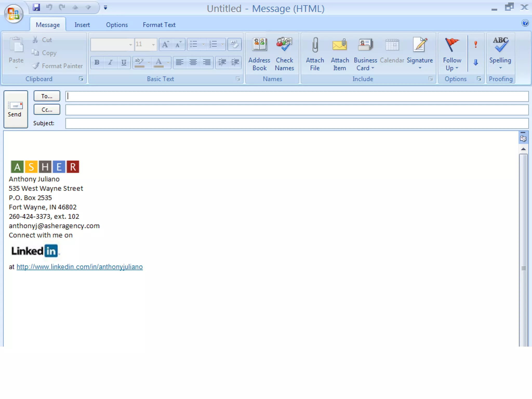
Task: Click the Save floppy disk icon
Action: click(36, 8)
